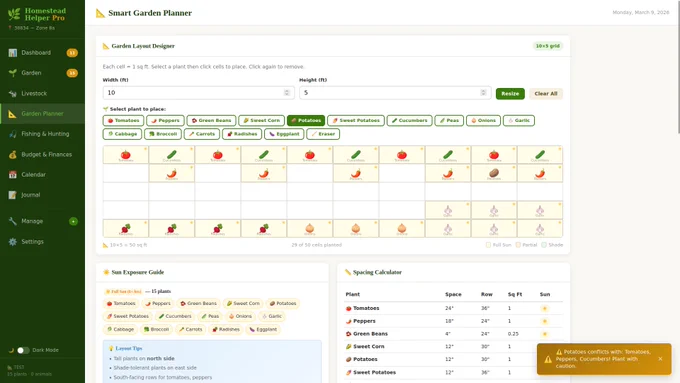Select the Eggplant plant chip
The width and height of the screenshot is (680, 383).
[x=284, y=134]
